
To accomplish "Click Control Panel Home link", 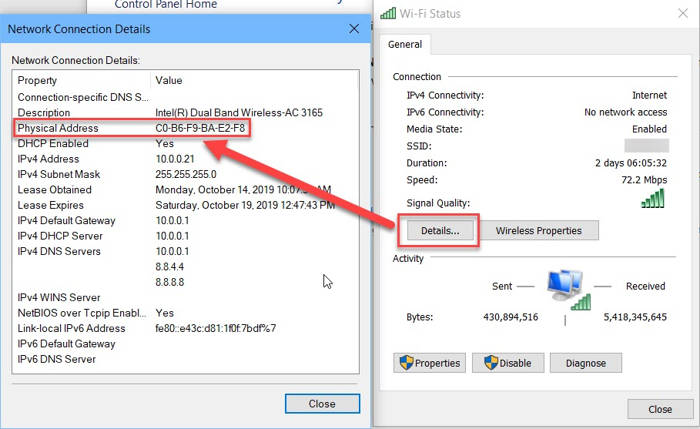I will coord(166,4).
